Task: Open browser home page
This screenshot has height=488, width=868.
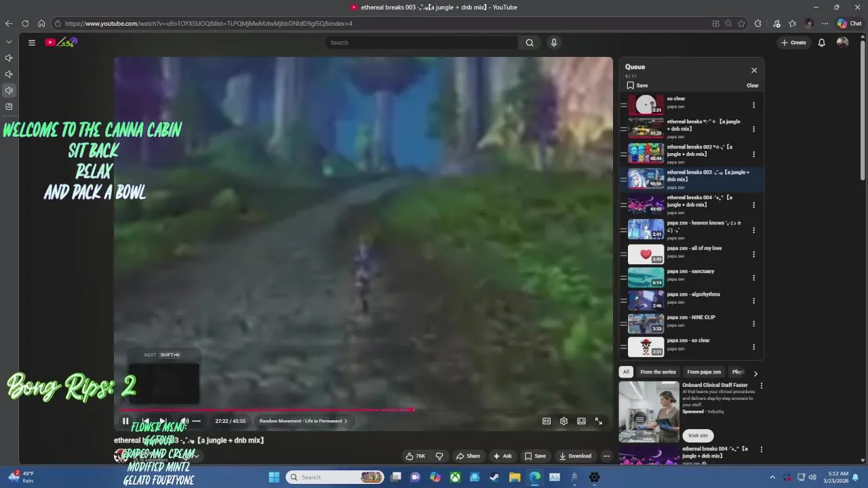Action: click(41, 24)
